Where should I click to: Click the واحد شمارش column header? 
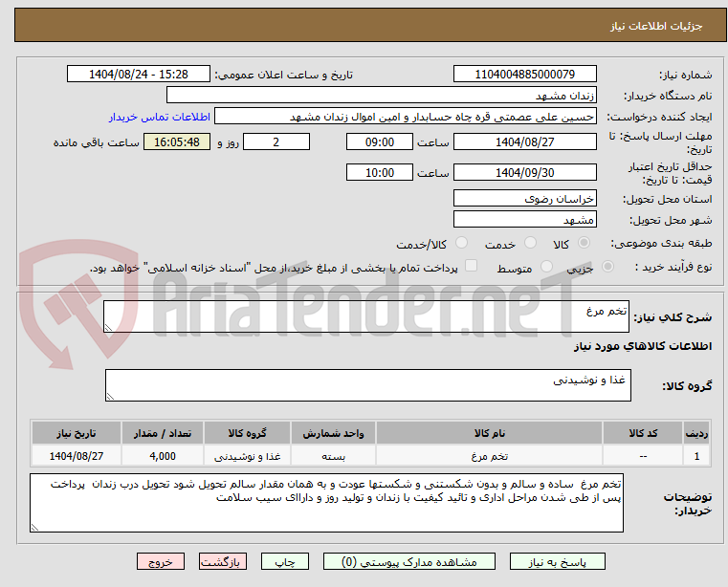(333, 433)
